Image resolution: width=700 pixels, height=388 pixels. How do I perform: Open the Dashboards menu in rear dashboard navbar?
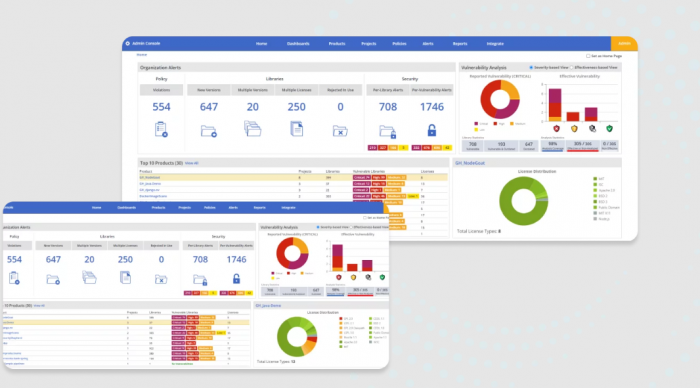(x=298, y=44)
